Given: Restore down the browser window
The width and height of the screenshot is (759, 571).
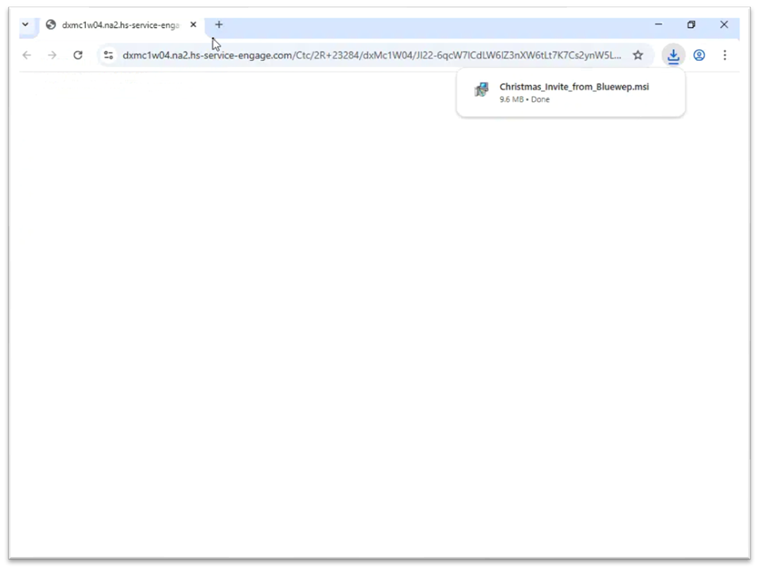Looking at the screenshot, I should (691, 24).
